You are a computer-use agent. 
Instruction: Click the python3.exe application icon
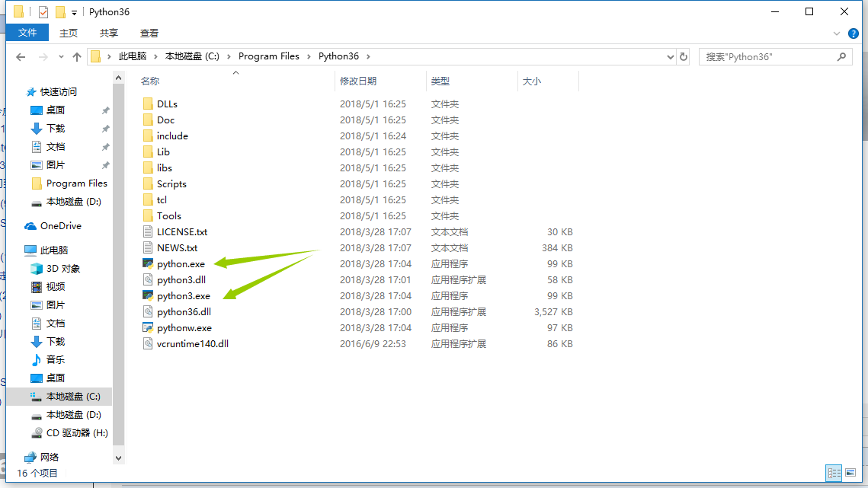148,296
